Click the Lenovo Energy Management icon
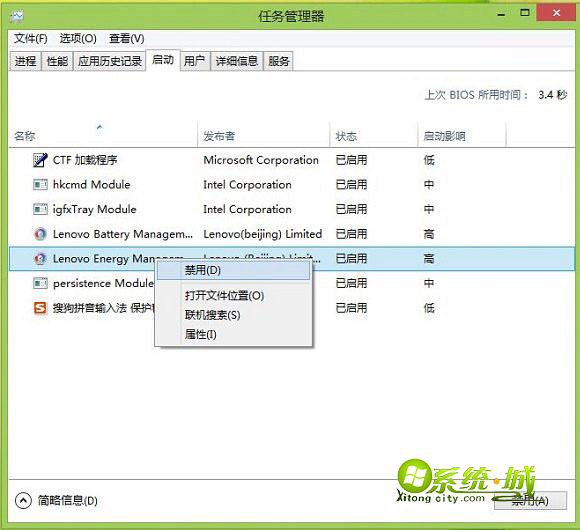This screenshot has width=580, height=530. tap(40, 259)
